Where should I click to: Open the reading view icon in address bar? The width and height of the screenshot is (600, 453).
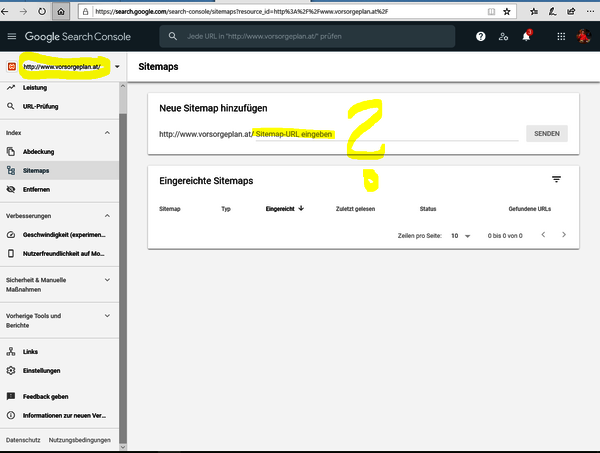[491, 11]
